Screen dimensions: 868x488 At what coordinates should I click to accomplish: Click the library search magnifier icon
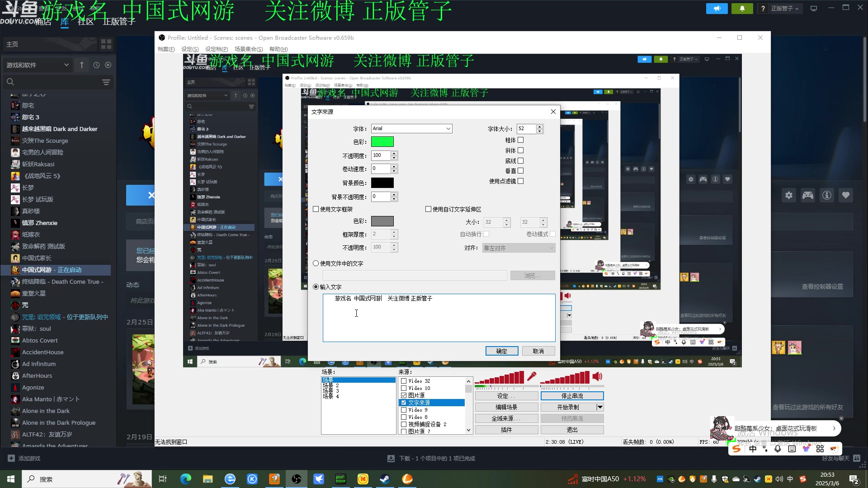(x=10, y=82)
